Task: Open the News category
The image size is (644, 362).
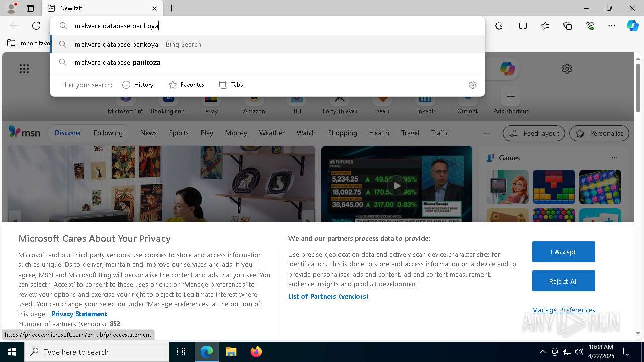Action: pyautogui.click(x=148, y=133)
